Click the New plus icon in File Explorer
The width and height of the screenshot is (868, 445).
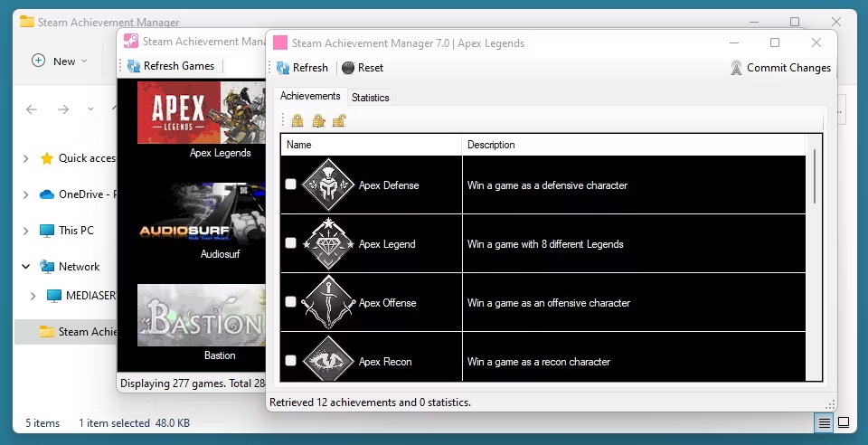click(x=38, y=61)
